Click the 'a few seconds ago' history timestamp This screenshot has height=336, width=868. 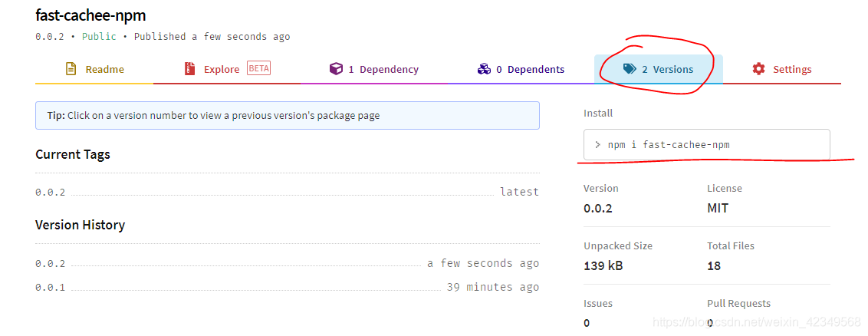point(483,263)
